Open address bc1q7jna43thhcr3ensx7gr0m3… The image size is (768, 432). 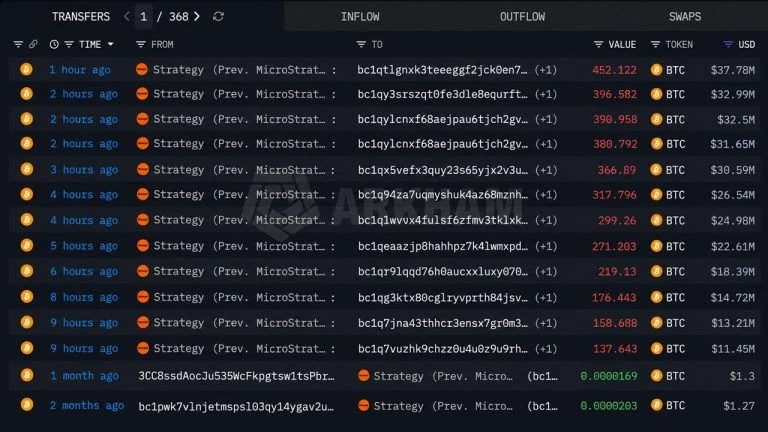tap(442, 323)
